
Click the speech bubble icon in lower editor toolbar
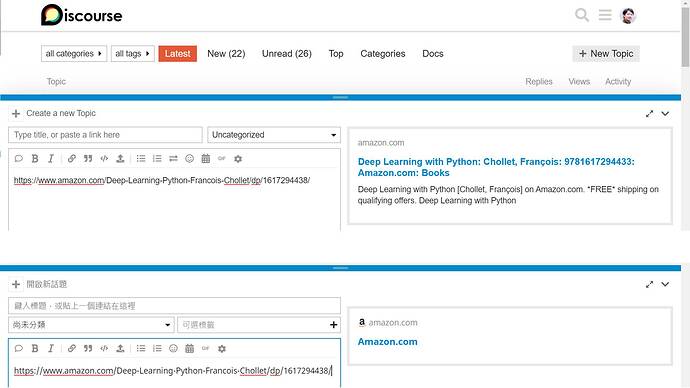click(18, 348)
